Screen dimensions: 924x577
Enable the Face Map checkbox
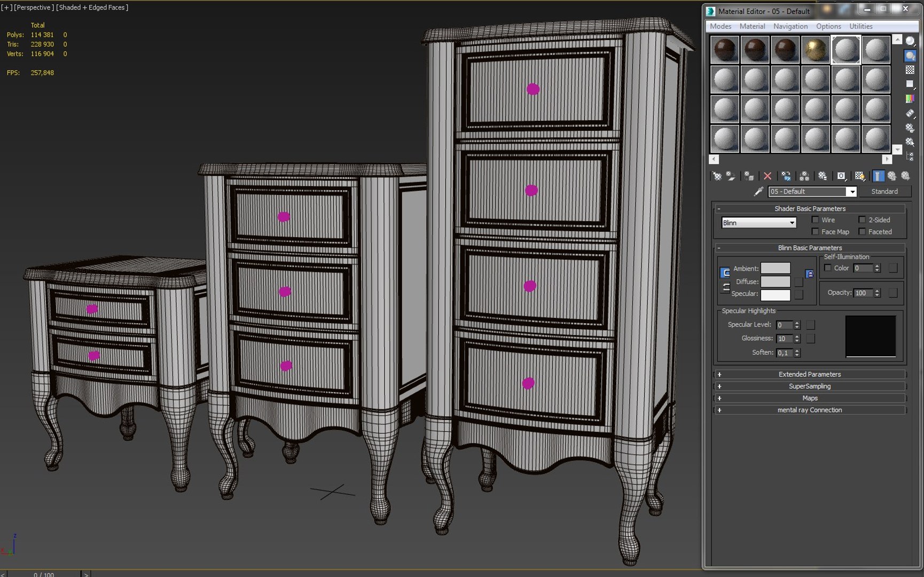pyautogui.click(x=815, y=231)
